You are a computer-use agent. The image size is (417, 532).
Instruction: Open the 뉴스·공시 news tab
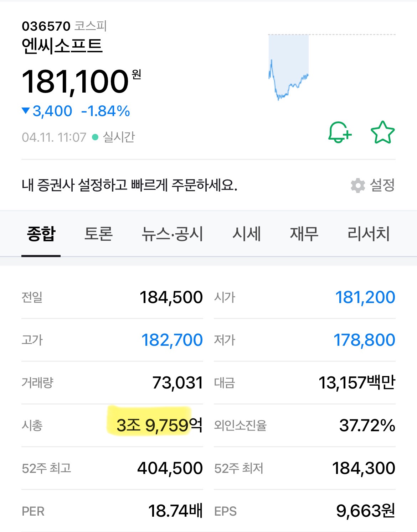(x=172, y=234)
